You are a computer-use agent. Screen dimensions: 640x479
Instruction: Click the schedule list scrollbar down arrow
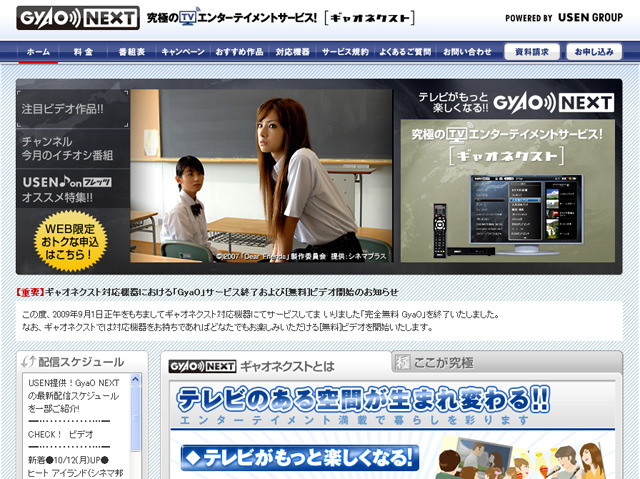pos(137,473)
